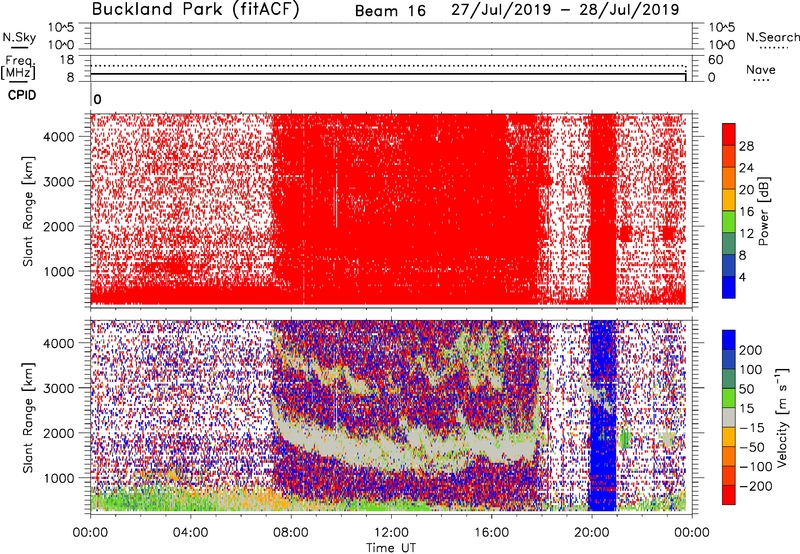The height and width of the screenshot is (554, 800).
Task: Click the solid red band near 20:30 in power panel
Action: click(x=603, y=209)
